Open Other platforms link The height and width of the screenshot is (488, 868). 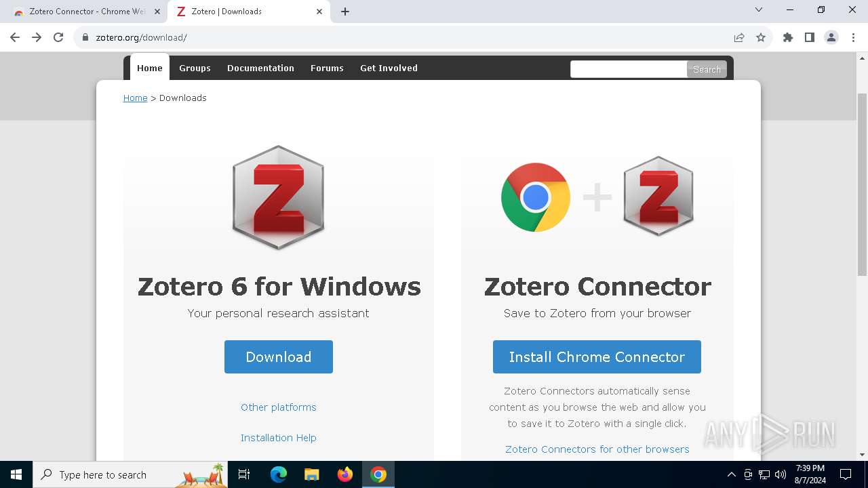tap(279, 407)
